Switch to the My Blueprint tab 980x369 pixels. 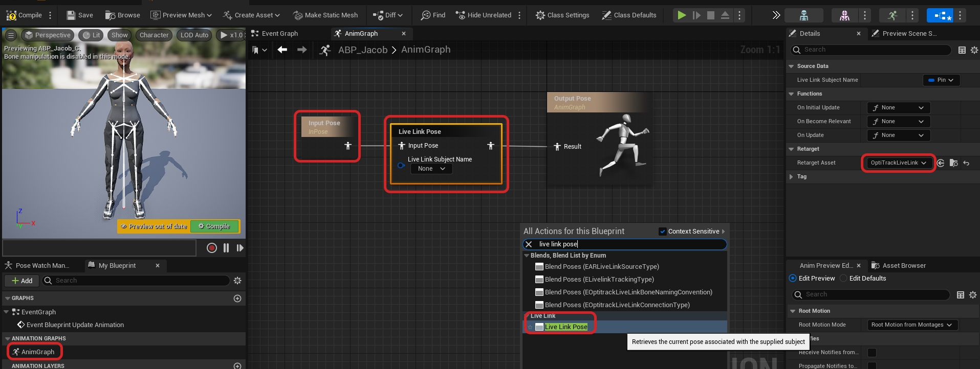(x=117, y=266)
